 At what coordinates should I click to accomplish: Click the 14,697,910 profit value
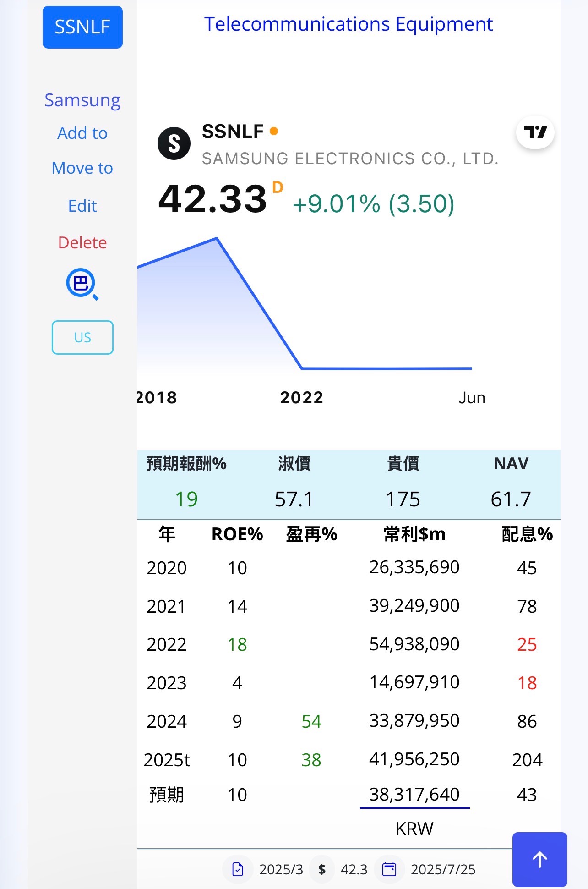click(414, 682)
